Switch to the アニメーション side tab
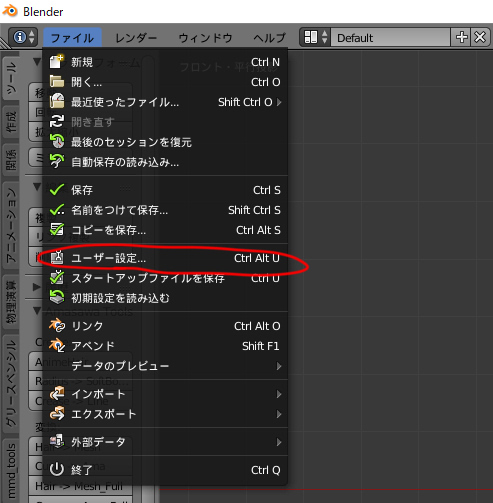 (x=11, y=225)
